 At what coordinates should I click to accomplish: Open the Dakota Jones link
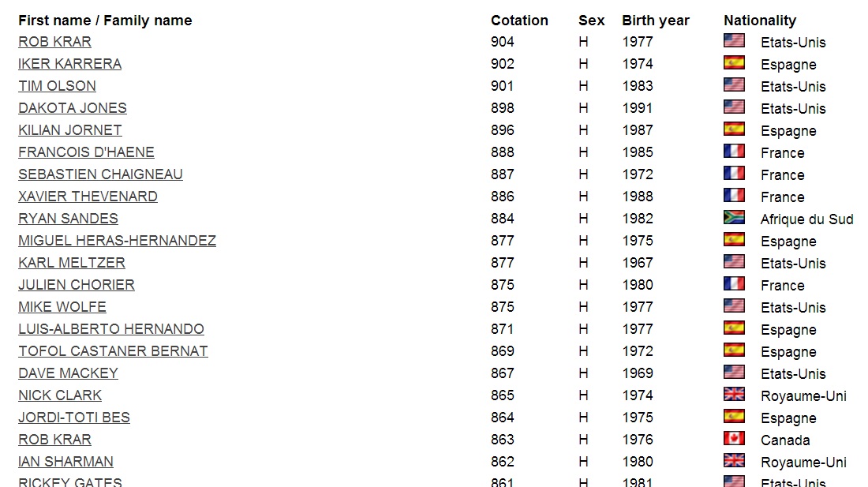pyautogui.click(x=73, y=108)
